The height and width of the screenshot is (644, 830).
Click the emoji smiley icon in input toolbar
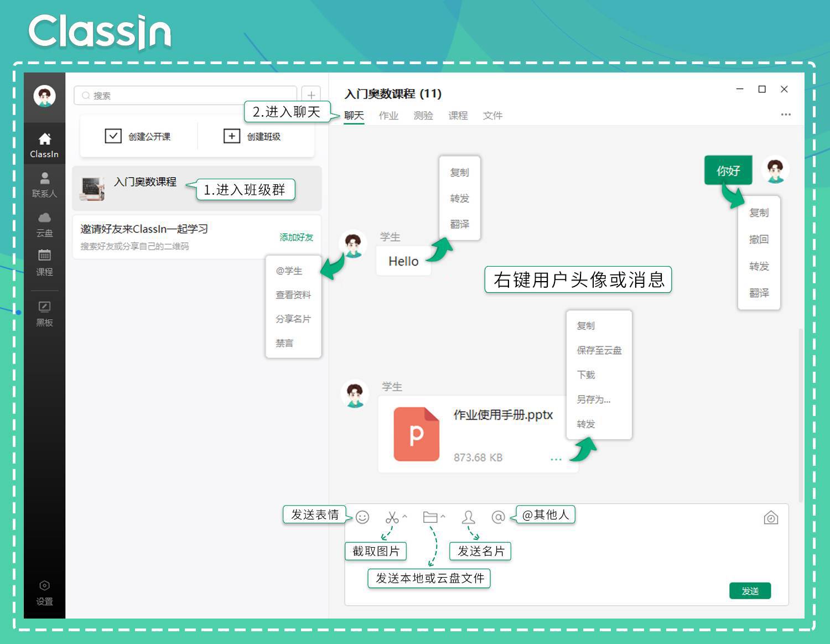[362, 517]
